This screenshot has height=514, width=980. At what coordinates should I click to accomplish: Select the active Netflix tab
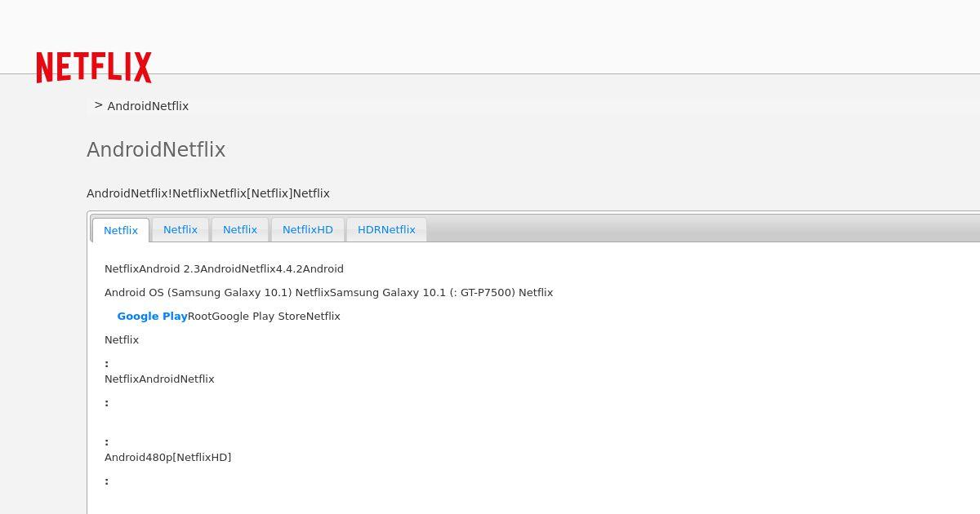[121, 230]
